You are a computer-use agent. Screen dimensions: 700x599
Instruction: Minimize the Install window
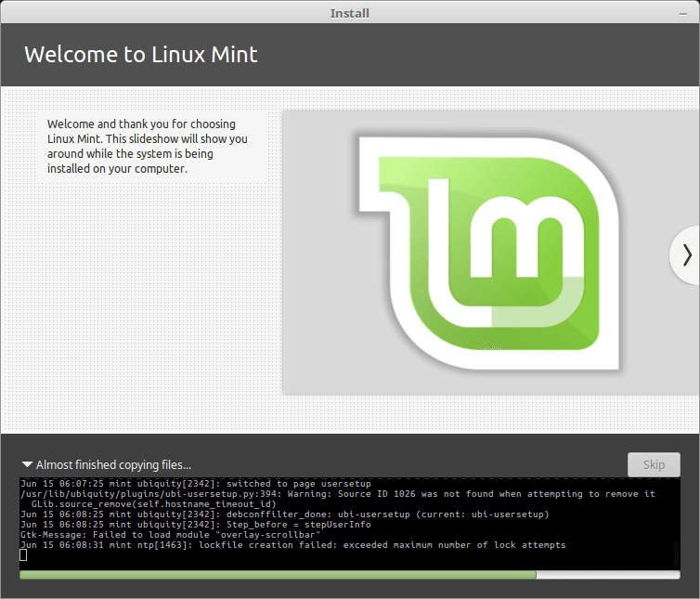[x=683, y=14]
